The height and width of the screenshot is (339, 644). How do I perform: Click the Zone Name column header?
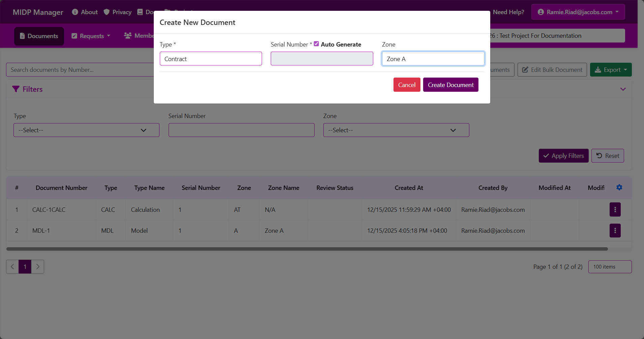click(x=284, y=188)
